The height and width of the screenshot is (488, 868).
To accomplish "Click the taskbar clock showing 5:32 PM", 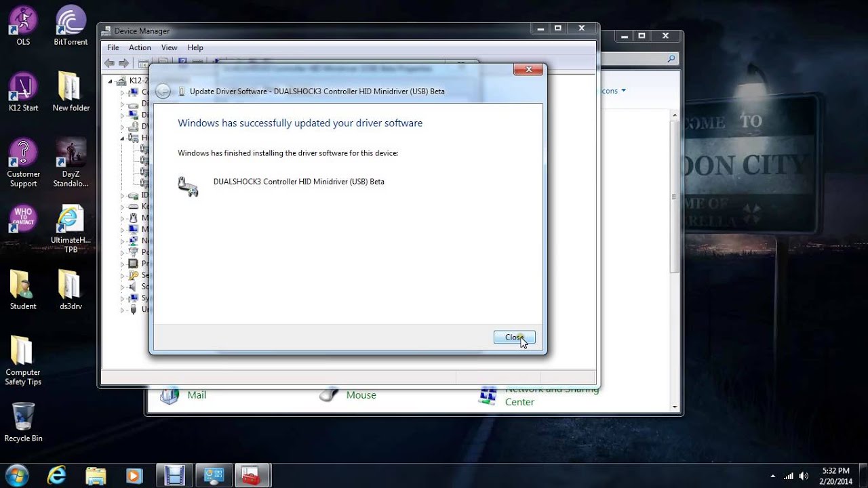I will pos(835,476).
